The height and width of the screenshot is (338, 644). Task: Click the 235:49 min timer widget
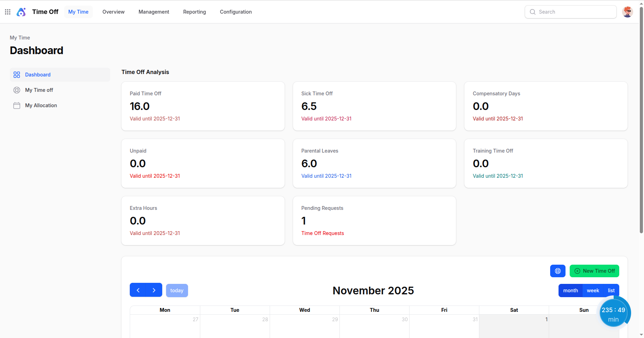(613, 314)
